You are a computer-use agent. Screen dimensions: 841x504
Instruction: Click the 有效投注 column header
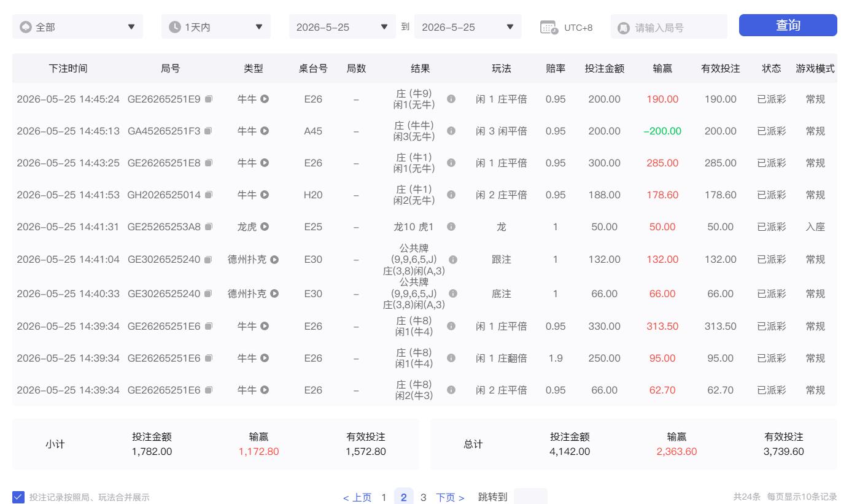click(x=721, y=69)
